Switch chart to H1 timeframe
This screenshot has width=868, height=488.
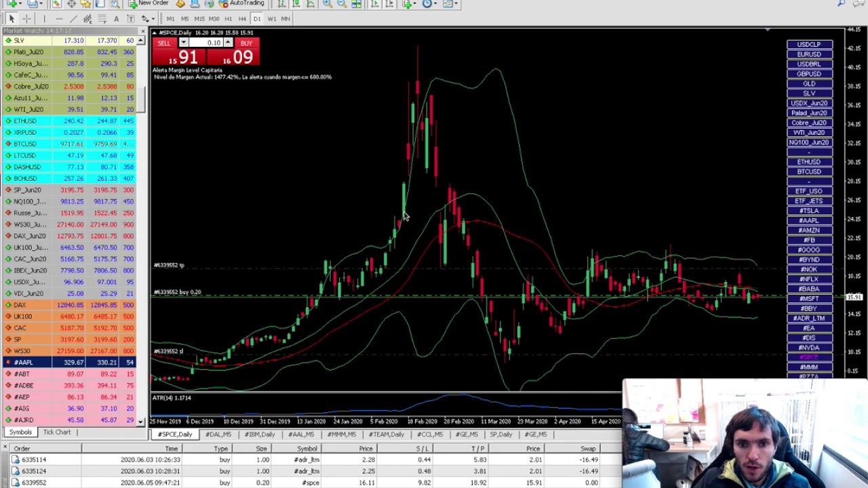pyautogui.click(x=229, y=19)
